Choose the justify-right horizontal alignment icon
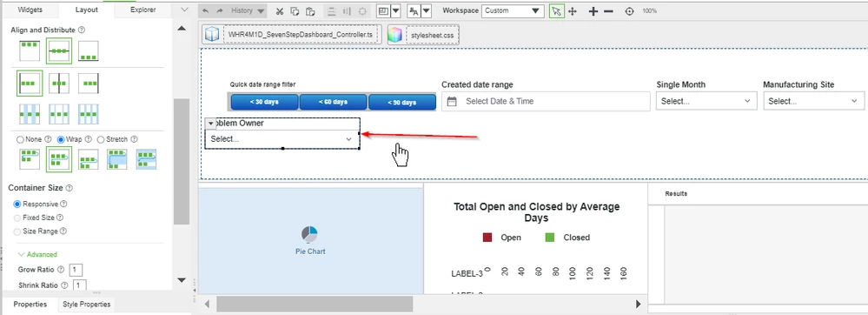The width and height of the screenshot is (868, 315). click(89, 83)
